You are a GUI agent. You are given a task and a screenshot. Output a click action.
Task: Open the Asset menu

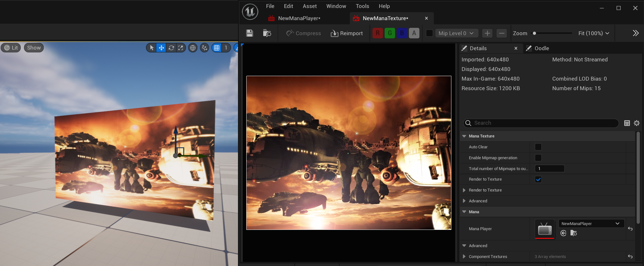310,6
